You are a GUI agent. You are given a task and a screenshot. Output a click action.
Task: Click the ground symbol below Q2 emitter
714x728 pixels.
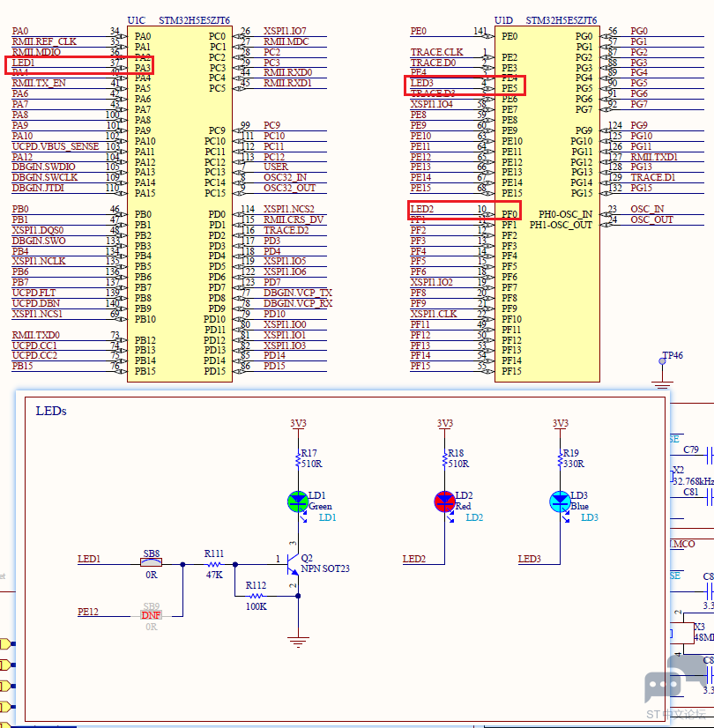298,643
